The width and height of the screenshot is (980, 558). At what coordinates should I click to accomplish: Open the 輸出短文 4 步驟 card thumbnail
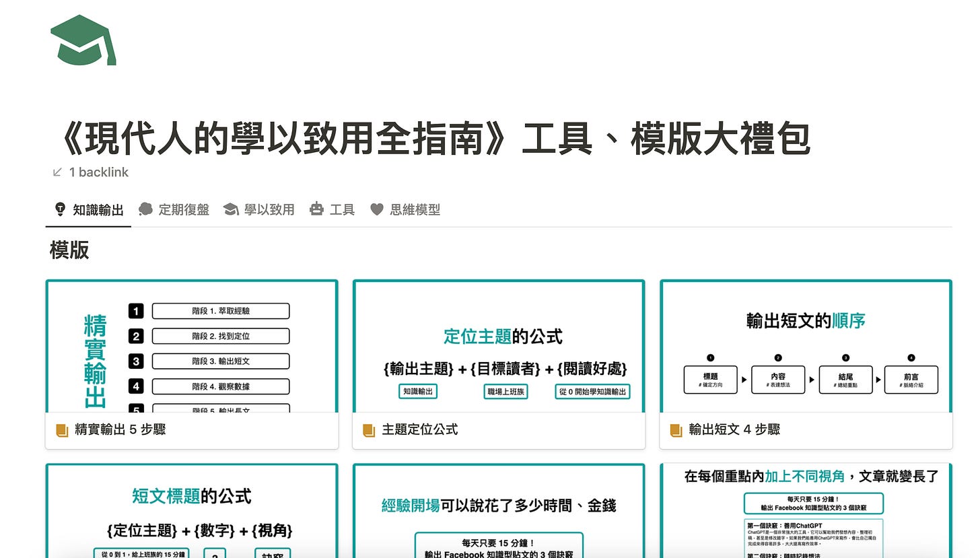(x=806, y=347)
